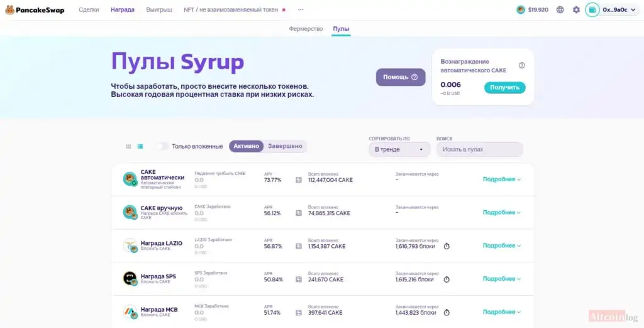644x328 pixels.
Task: Click the help question icon in the auto CAKE reward card
Action: tap(521, 65)
